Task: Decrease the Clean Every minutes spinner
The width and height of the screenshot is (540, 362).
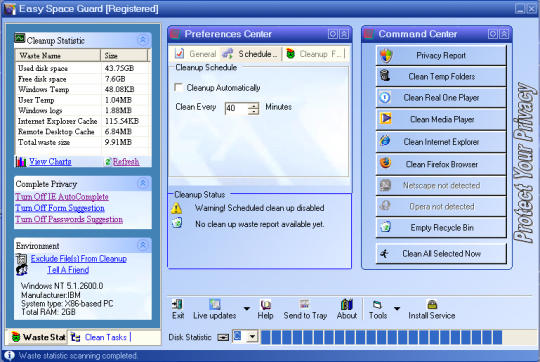Action: pos(253,111)
